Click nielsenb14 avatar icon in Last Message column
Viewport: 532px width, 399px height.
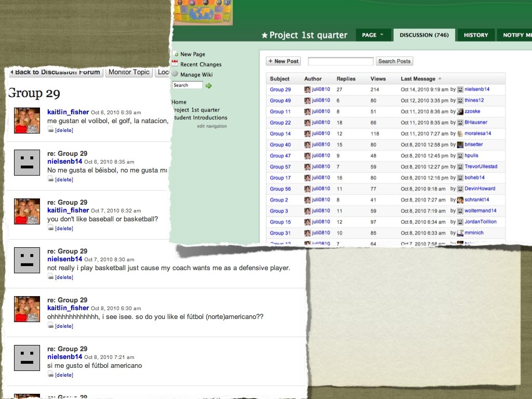(460, 89)
